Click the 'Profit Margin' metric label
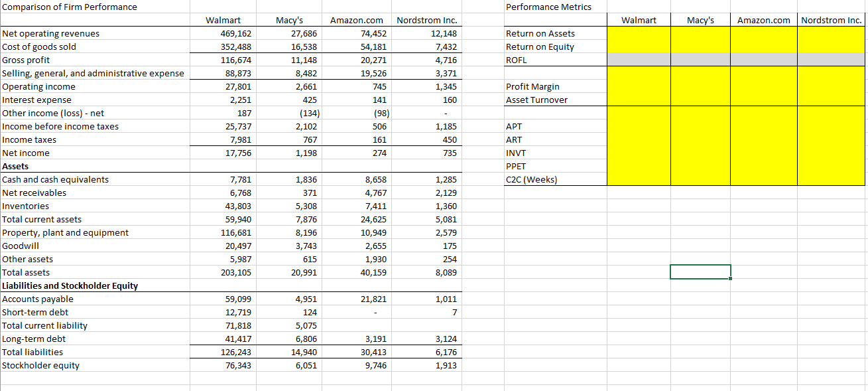The width and height of the screenshot is (868, 391). point(532,86)
